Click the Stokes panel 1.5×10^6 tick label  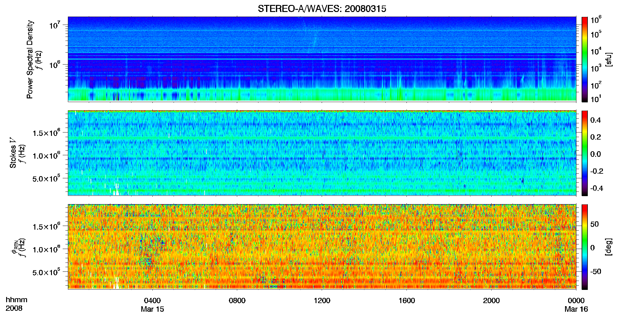[46, 132]
